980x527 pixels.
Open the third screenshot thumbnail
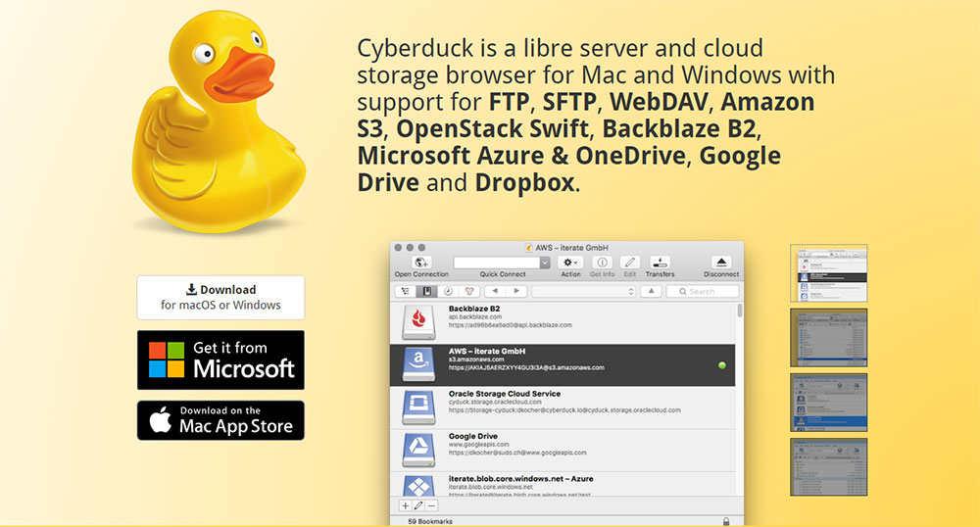pos(829,403)
